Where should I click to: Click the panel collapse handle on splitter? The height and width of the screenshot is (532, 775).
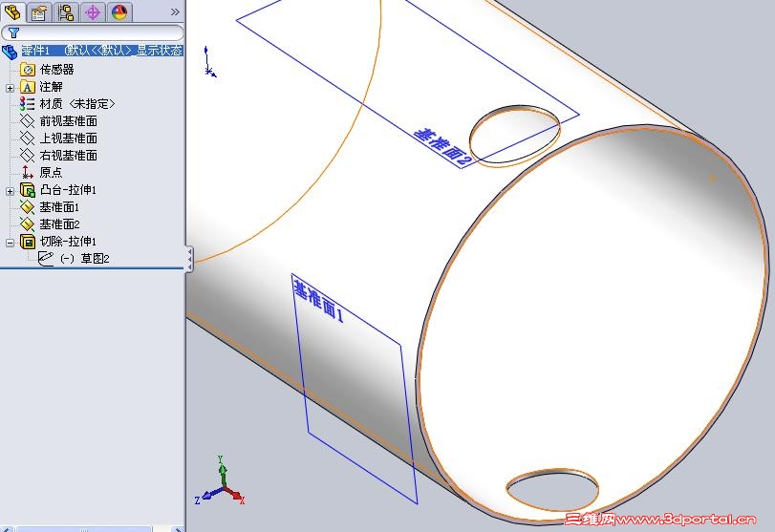(x=189, y=260)
